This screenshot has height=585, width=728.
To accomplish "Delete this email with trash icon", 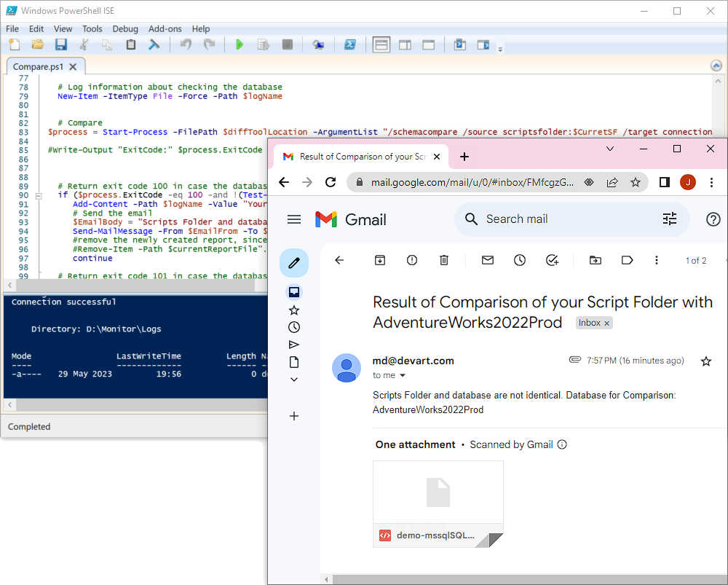I will click(444, 260).
